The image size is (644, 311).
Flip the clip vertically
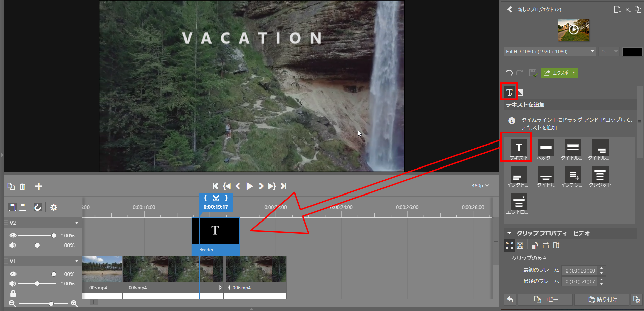coord(556,245)
